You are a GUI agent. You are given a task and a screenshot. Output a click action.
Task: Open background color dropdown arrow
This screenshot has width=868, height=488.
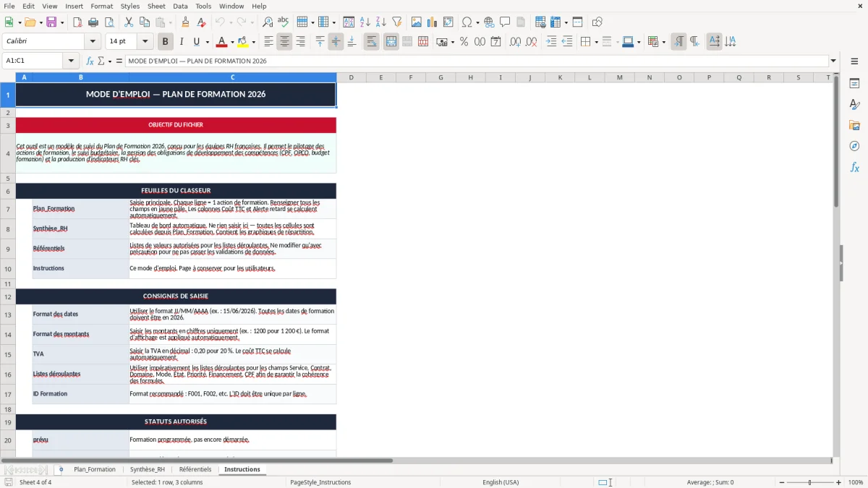(x=253, y=42)
